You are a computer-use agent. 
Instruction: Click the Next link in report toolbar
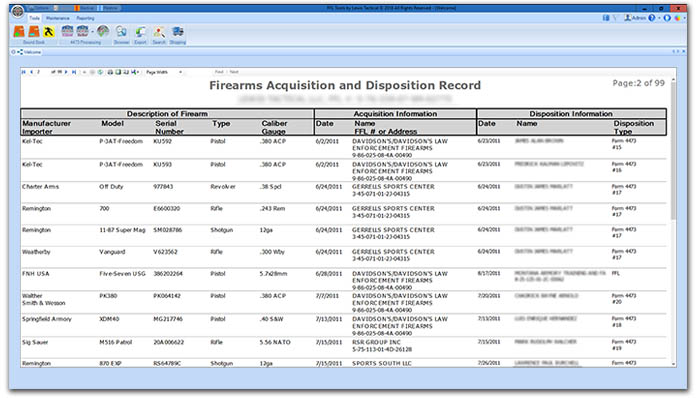pos(234,72)
